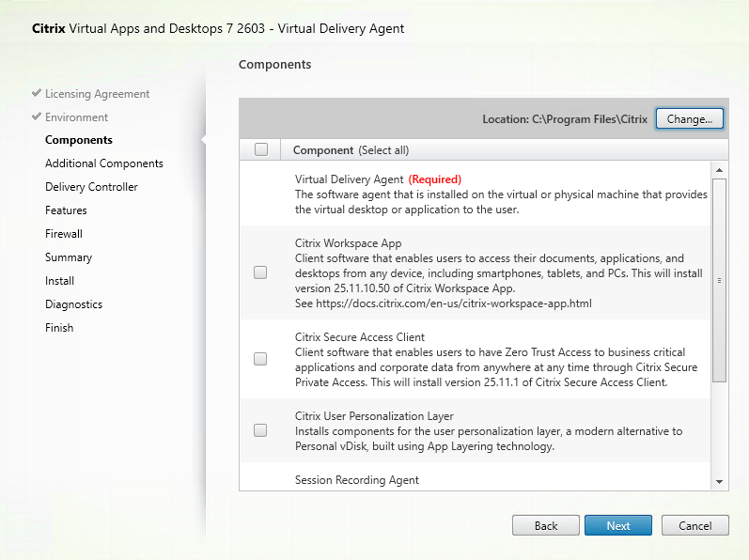
Task: Select the Install step in sidebar
Action: pyautogui.click(x=59, y=281)
